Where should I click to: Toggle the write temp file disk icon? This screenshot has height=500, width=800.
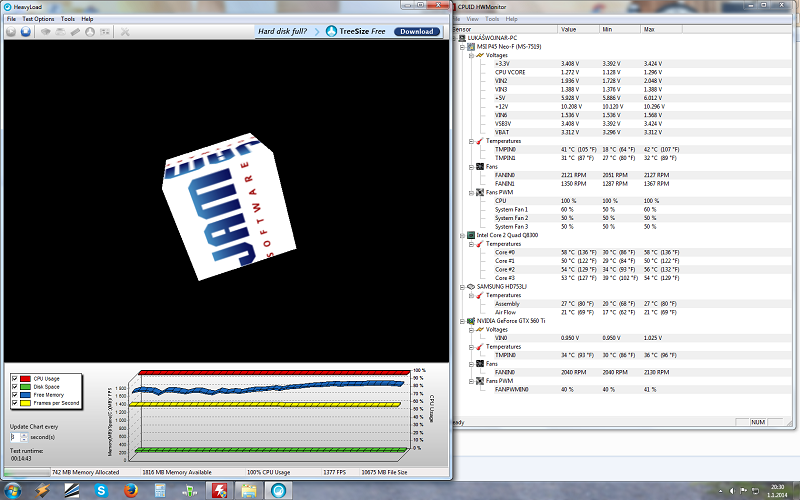coord(60,32)
